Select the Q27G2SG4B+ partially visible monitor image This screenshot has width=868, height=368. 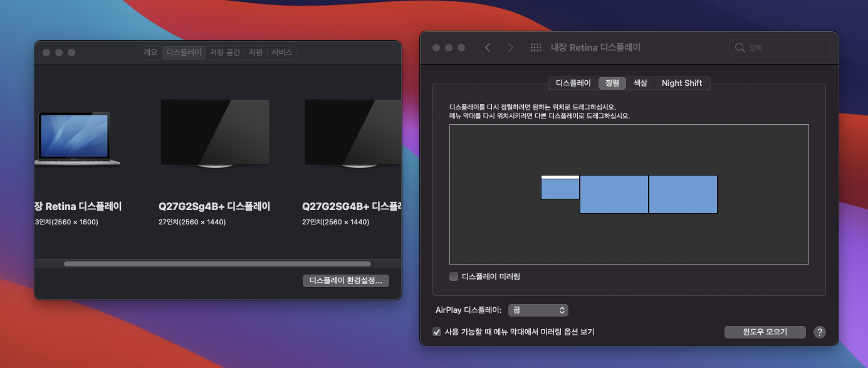coord(353,134)
